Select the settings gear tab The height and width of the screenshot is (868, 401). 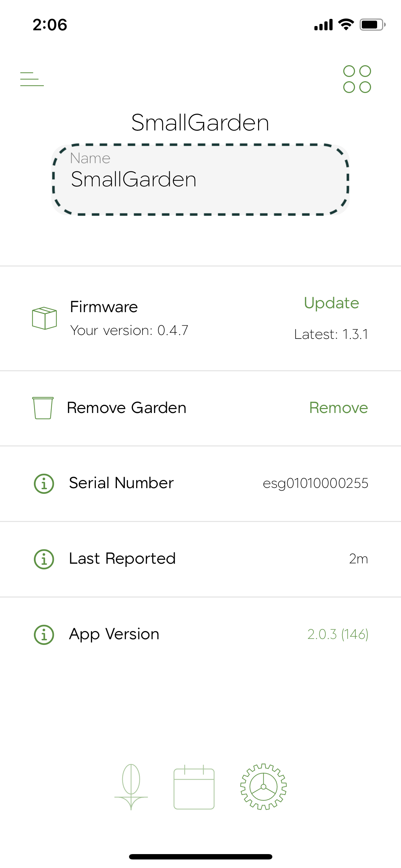pyautogui.click(x=263, y=787)
